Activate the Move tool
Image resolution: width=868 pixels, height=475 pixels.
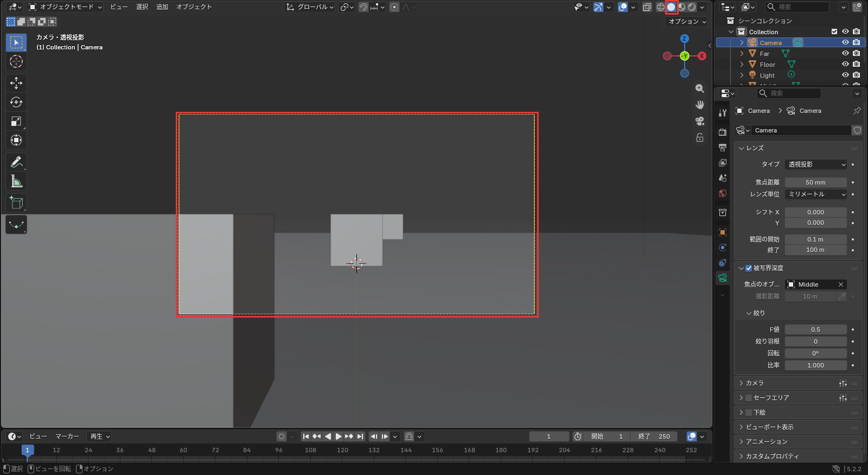[16, 83]
